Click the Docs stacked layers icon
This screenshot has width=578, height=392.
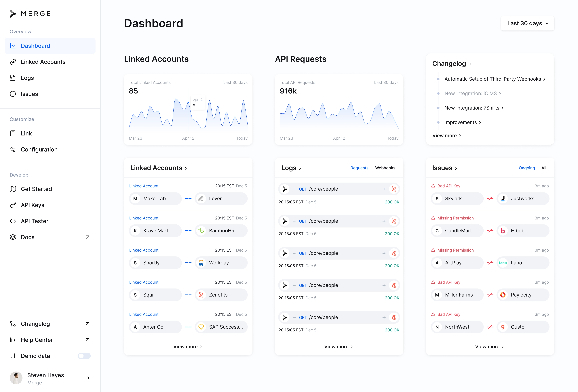coord(13,237)
